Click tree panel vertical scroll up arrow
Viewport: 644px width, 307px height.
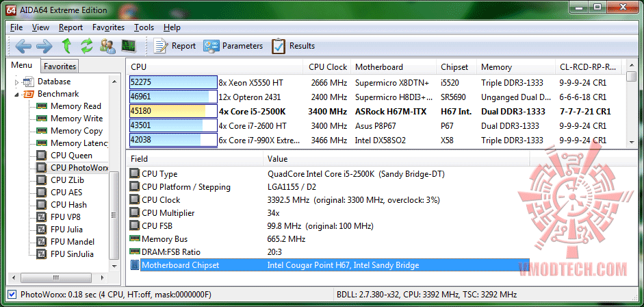(x=114, y=82)
